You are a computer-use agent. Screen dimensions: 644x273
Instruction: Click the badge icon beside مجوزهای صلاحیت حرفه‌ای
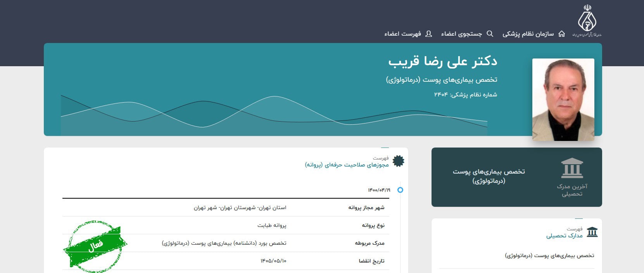pyautogui.click(x=398, y=161)
